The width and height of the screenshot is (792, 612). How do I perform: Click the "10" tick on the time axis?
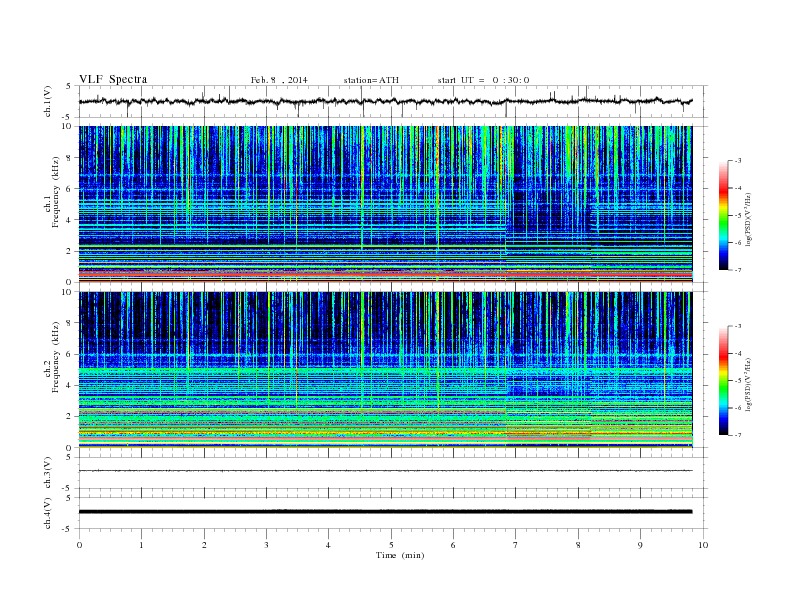(703, 545)
